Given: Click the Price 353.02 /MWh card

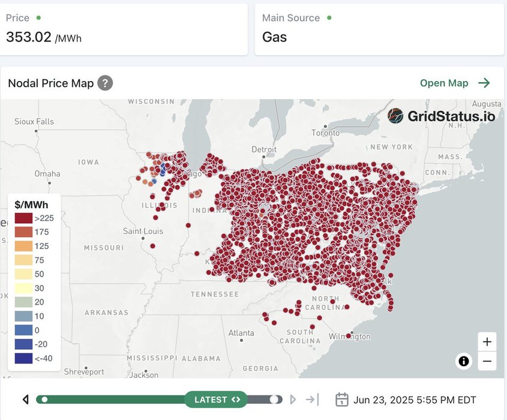Looking at the screenshot, I should coord(124,29).
